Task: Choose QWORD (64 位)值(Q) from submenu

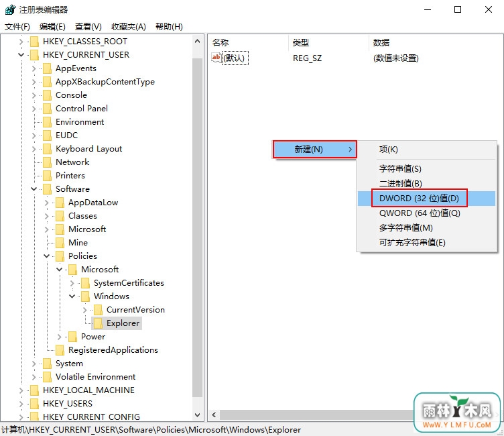Action: tap(426, 213)
